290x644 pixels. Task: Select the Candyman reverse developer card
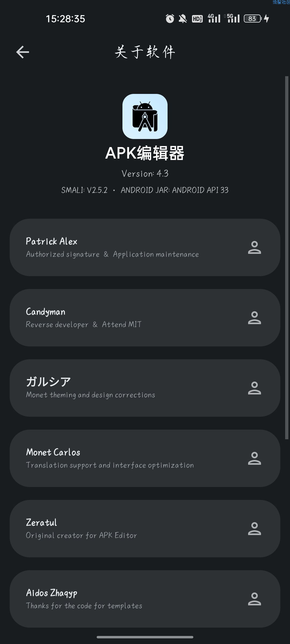[x=145, y=318]
